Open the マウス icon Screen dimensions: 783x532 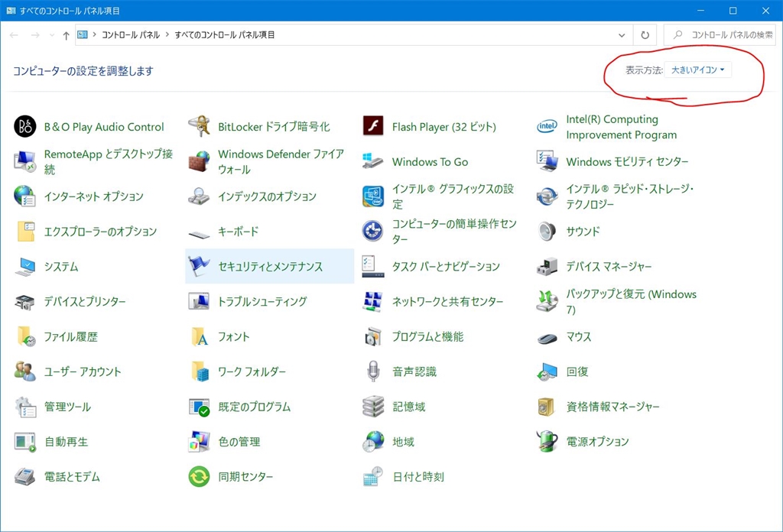click(x=547, y=338)
